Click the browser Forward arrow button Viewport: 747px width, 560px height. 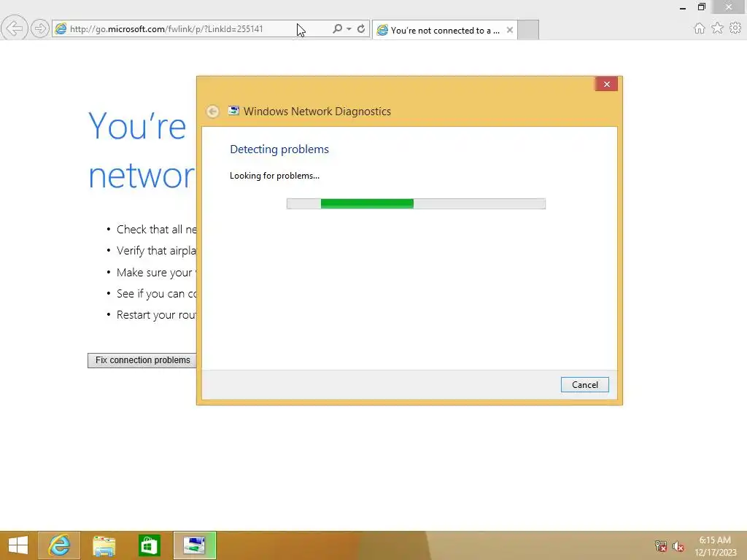40,28
